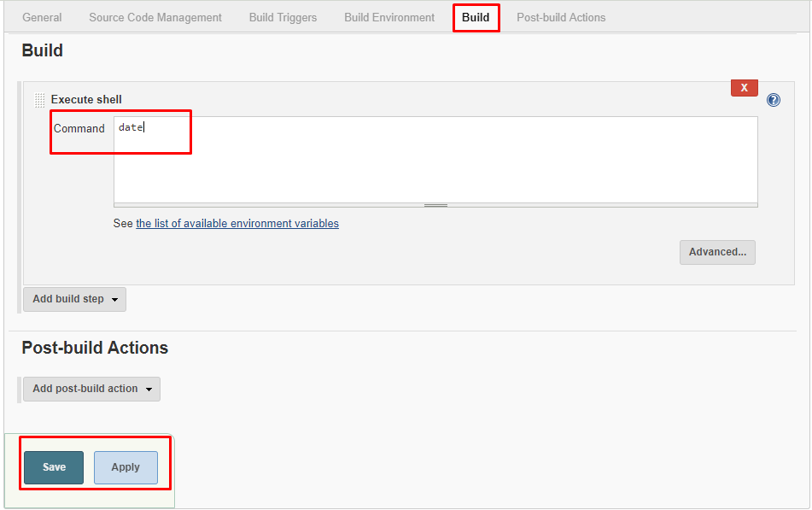This screenshot has height=510, width=812.
Task: Open the list of available environment variables
Action: click(237, 224)
